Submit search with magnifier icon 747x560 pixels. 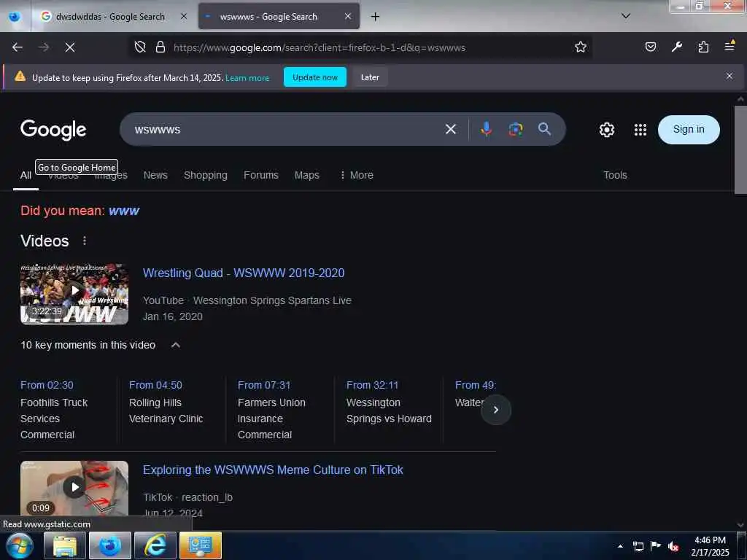544,129
